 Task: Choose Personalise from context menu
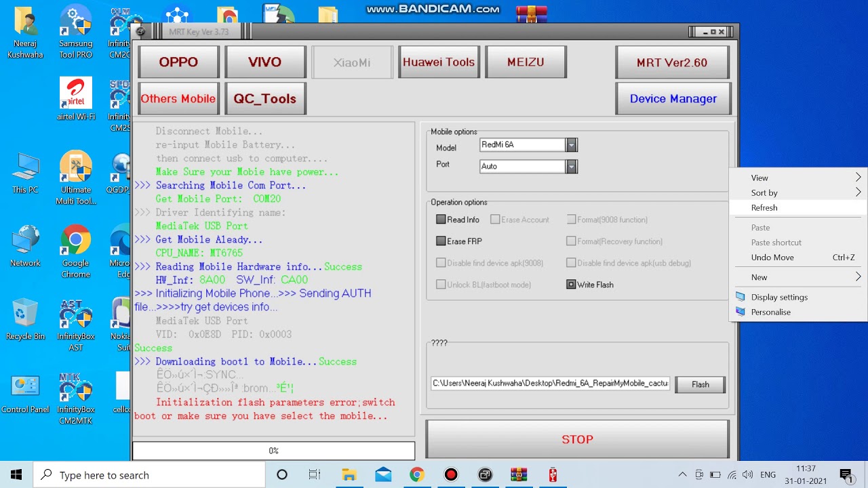799,312
